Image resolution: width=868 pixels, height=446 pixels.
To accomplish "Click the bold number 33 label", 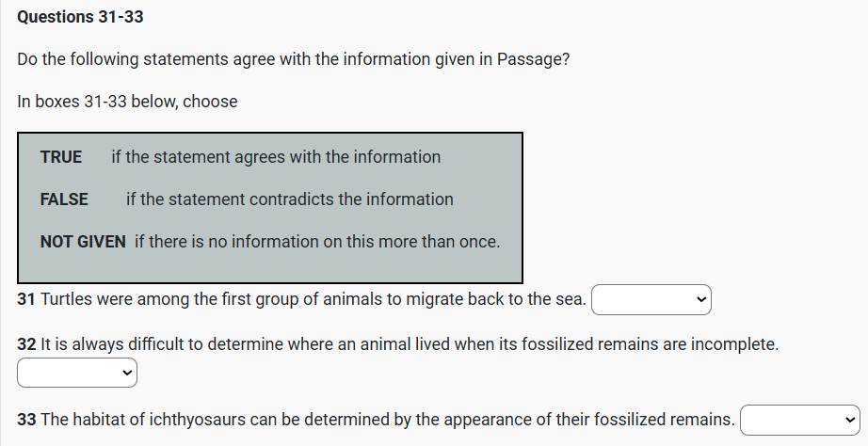I will tap(27, 420).
